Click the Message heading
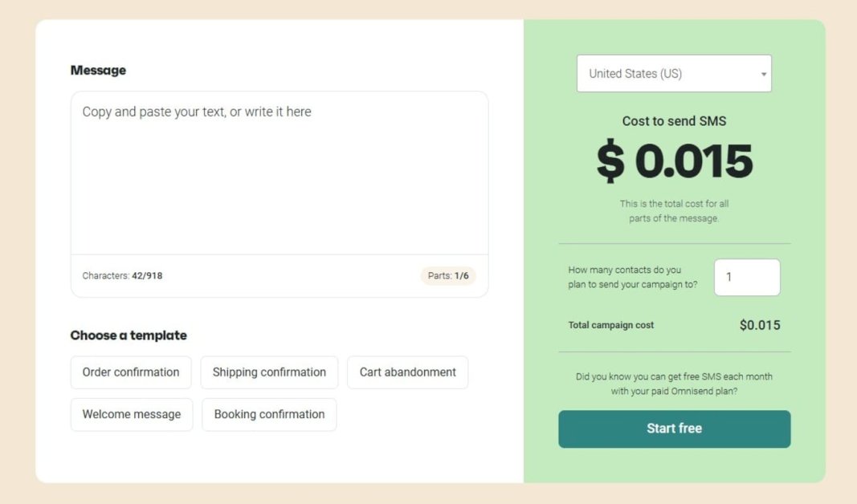Viewport: 857px width, 504px height. 98,71
